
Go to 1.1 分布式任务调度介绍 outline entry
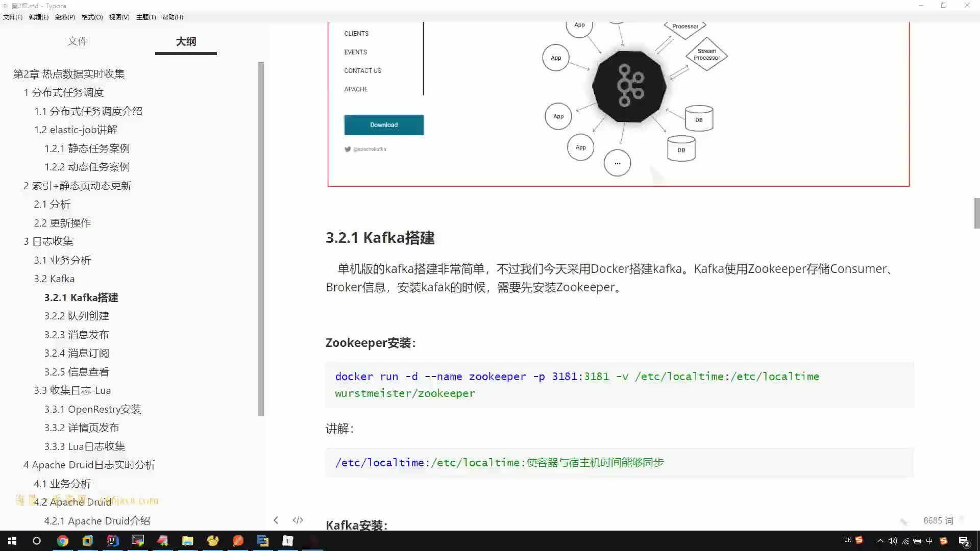pyautogui.click(x=88, y=111)
